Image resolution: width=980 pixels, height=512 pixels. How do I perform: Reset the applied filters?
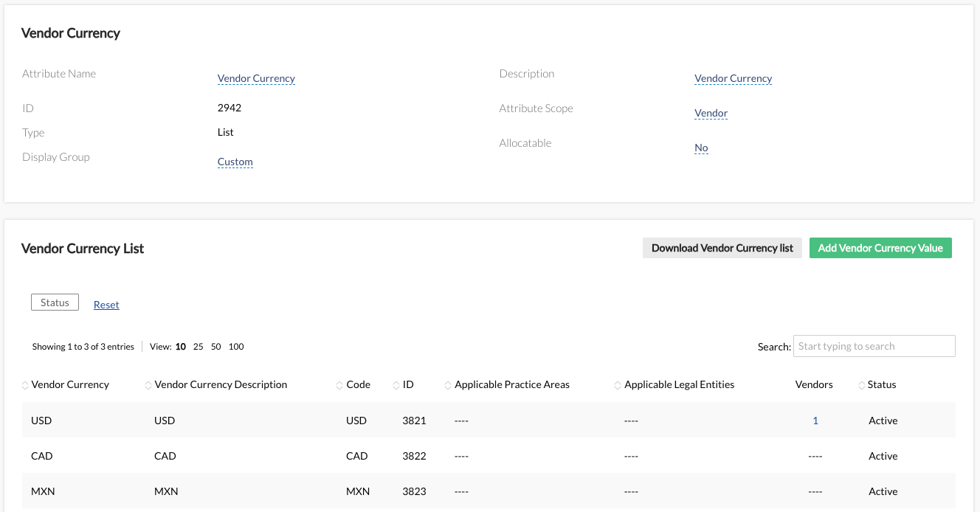[106, 305]
